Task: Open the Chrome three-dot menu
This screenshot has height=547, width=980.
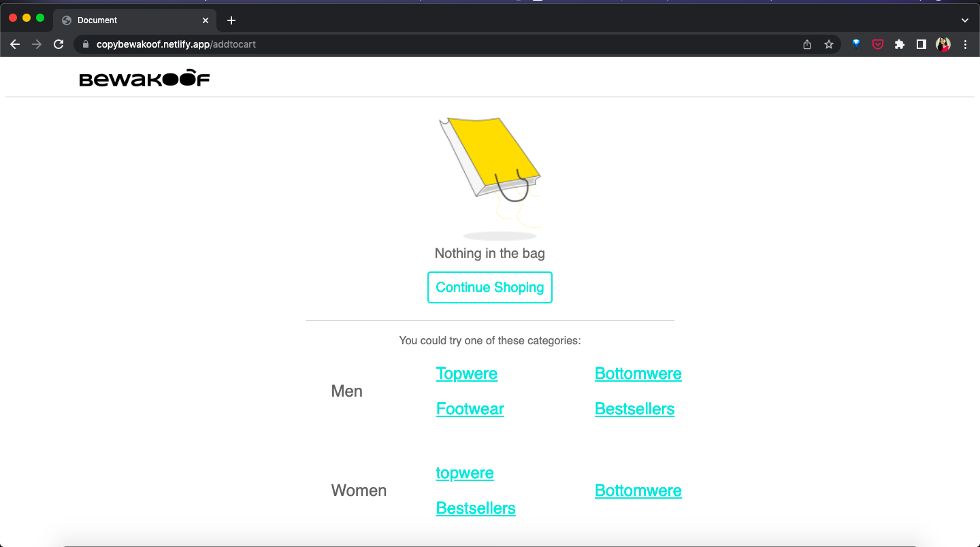Action: 965,44
